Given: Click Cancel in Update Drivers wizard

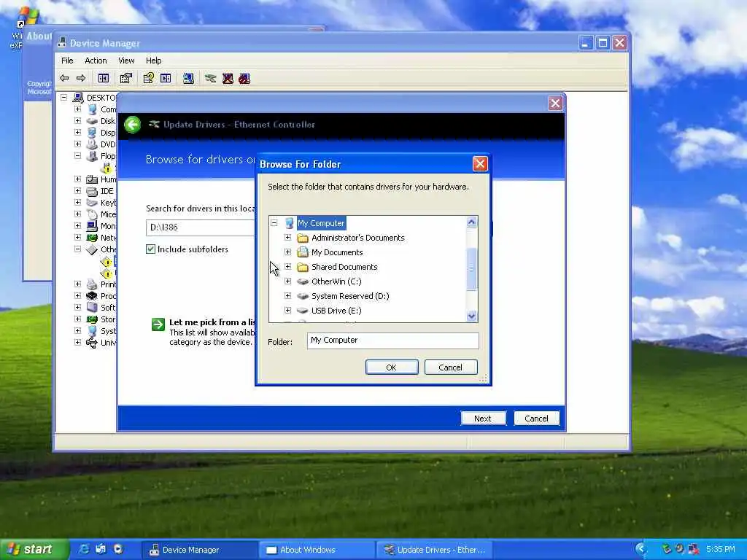Looking at the screenshot, I should pos(536,418).
